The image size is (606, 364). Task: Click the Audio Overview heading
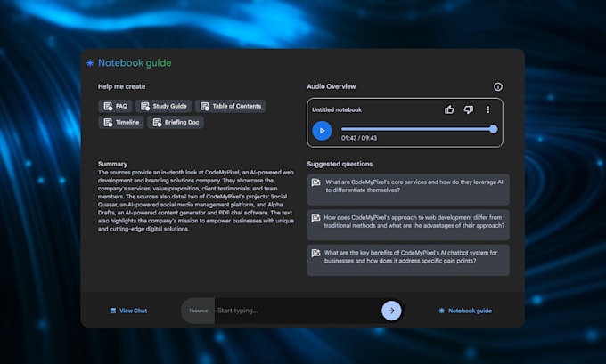[332, 86]
